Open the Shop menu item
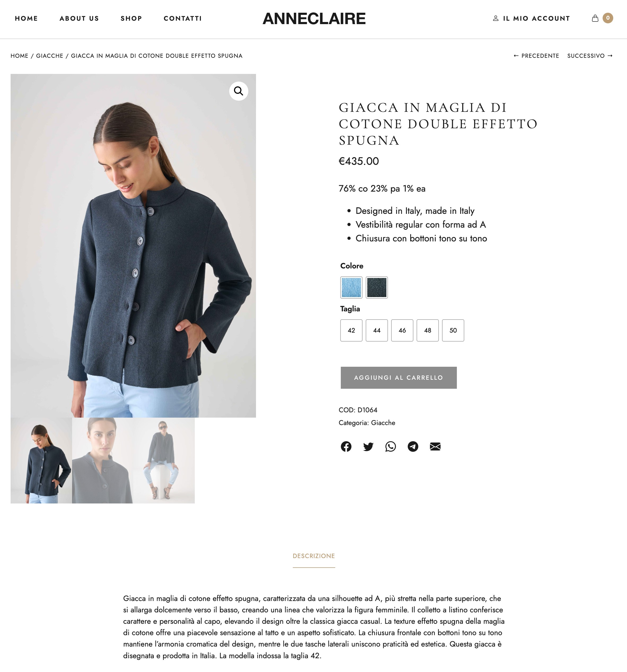Screen dimensions: 627x672 131,19
